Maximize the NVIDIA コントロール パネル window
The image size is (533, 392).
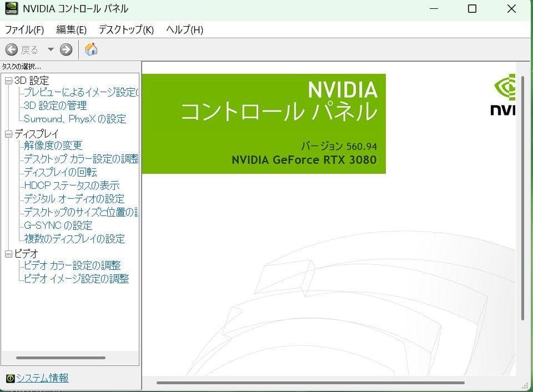click(x=472, y=8)
